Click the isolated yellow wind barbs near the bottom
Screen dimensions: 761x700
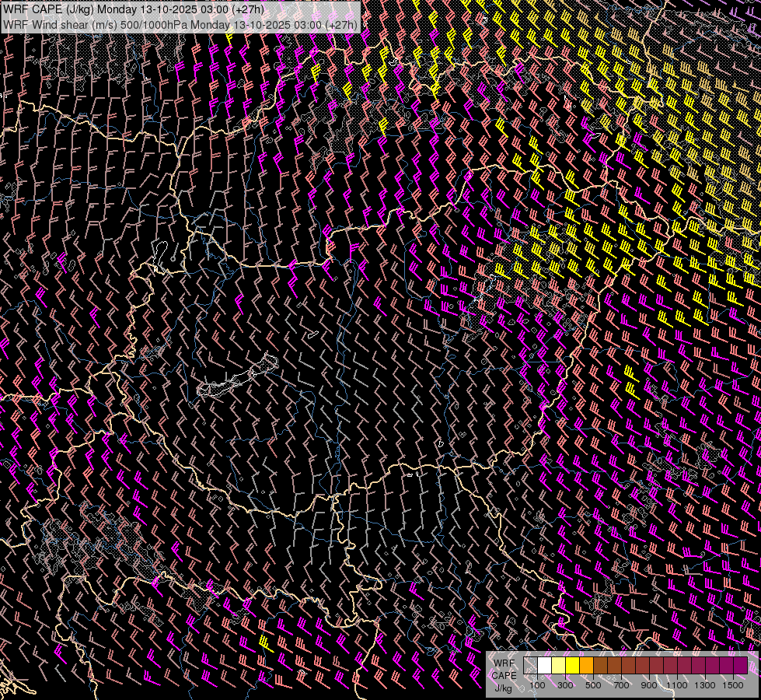pos(264,642)
